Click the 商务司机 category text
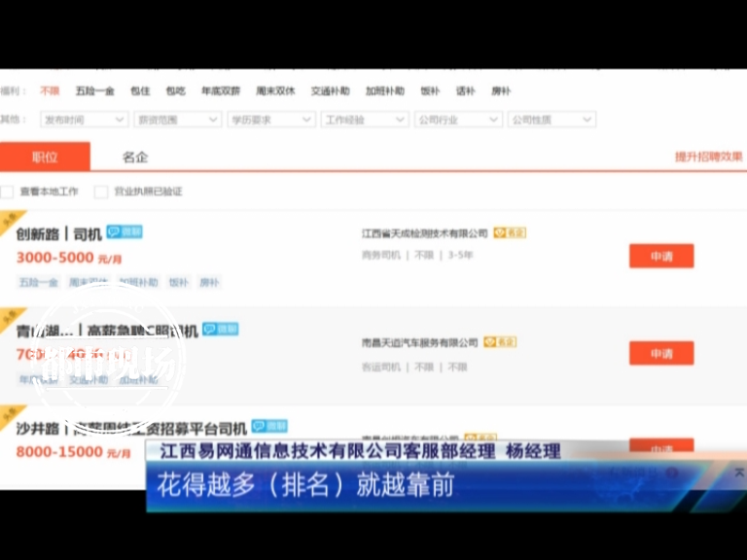Viewport: 747px width, 560px height. point(381,256)
